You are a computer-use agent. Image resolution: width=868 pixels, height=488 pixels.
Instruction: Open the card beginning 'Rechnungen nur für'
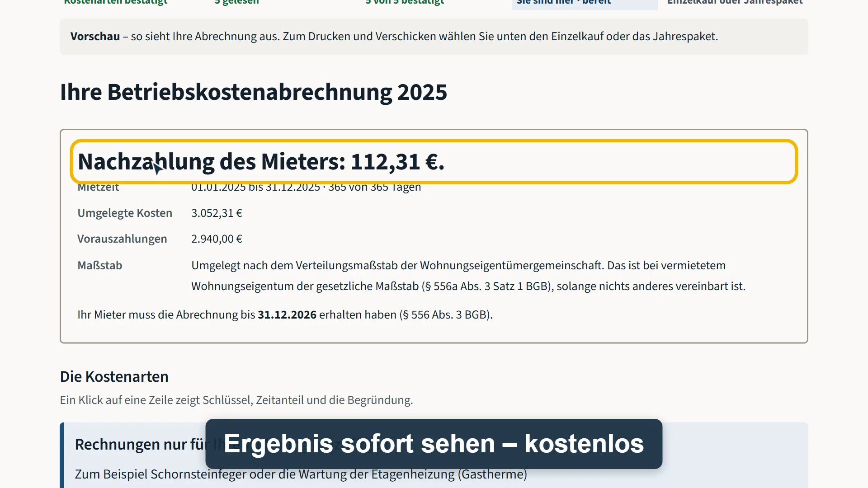pyautogui.click(x=434, y=455)
